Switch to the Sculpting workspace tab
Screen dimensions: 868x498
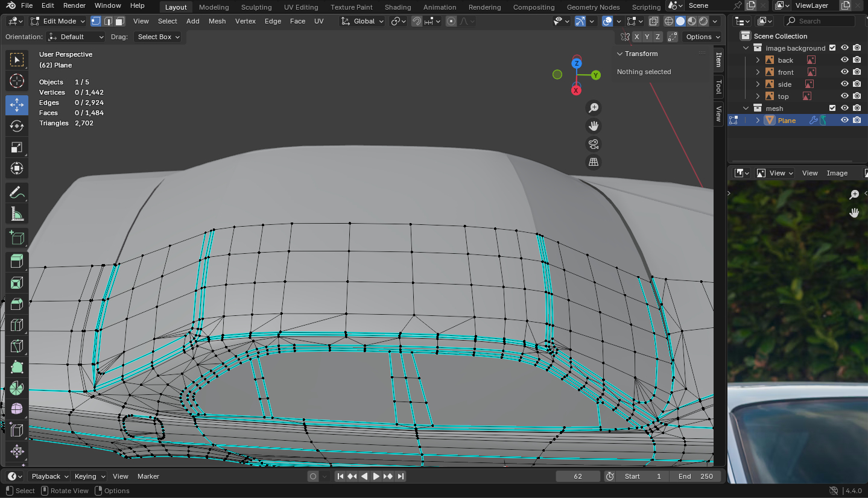click(256, 7)
